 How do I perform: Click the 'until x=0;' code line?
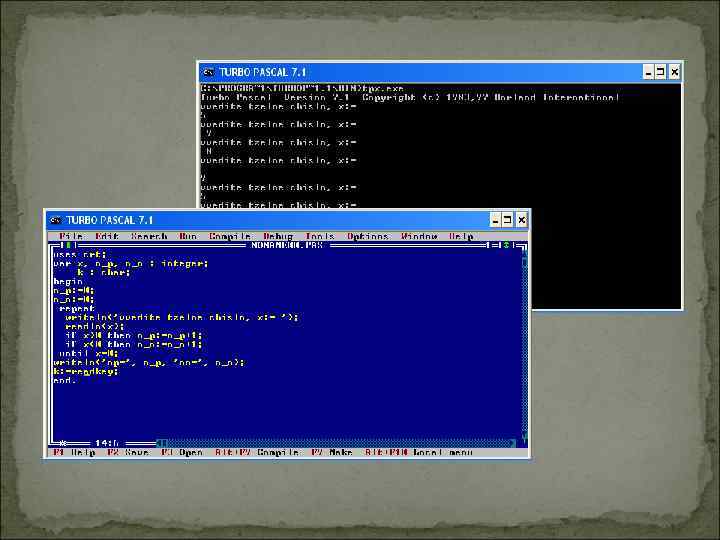tap(89, 353)
